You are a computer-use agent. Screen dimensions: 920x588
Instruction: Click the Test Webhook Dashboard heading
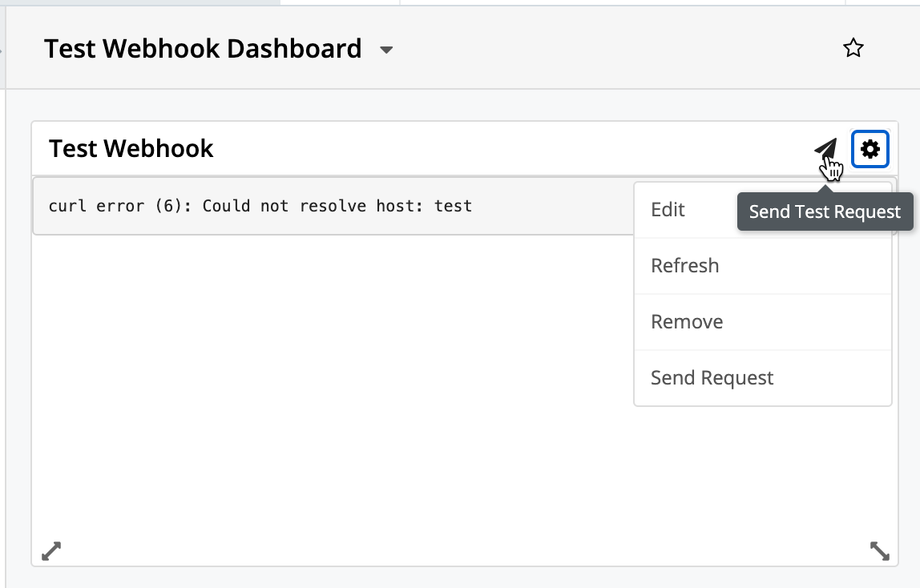[203, 48]
